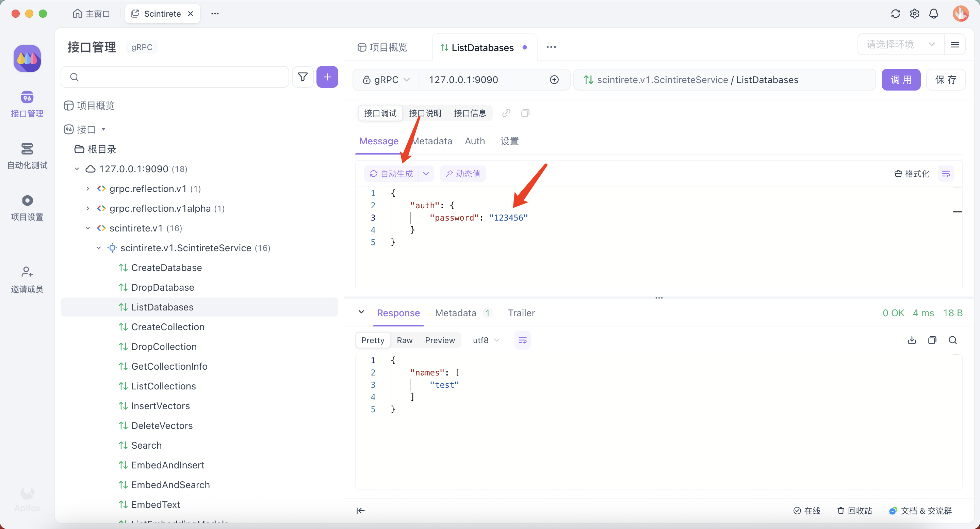
Task: Open the hamburger menu beside environment selector
Action: [x=954, y=45]
